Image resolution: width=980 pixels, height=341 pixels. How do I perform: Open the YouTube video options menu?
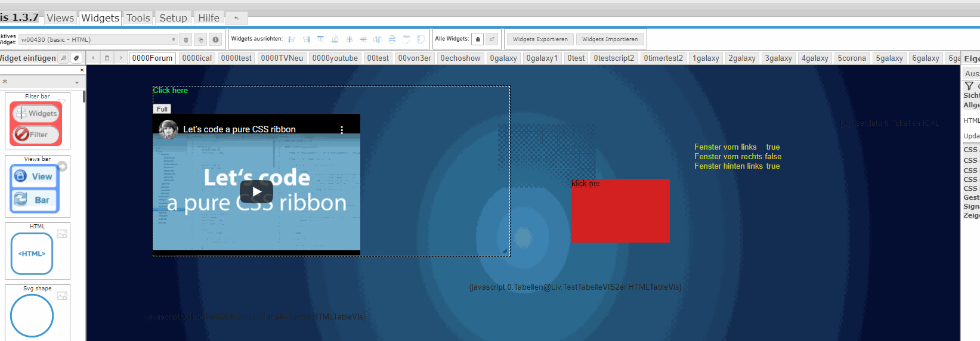[x=342, y=129]
